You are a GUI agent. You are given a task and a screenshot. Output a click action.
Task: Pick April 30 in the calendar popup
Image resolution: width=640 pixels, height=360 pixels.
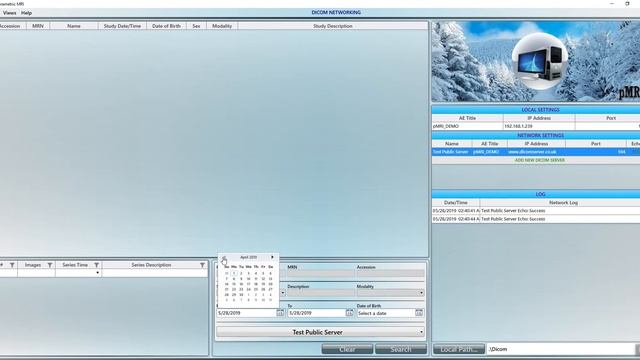(241, 294)
